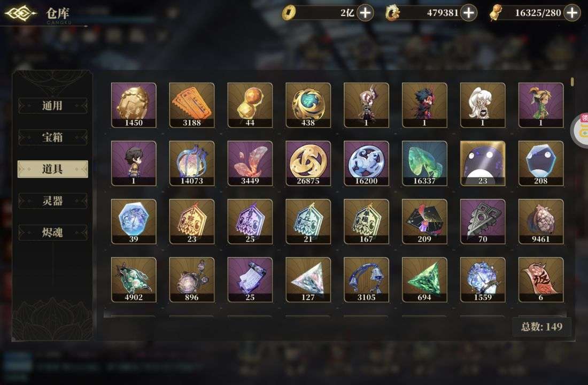Add stamina next to 16325/280

click(x=572, y=13)
